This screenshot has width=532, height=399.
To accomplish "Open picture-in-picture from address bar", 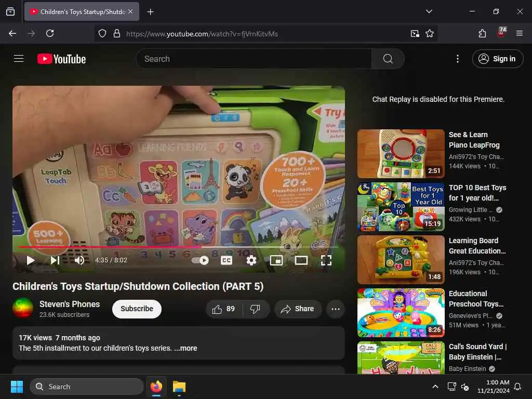I will (415, 34).
